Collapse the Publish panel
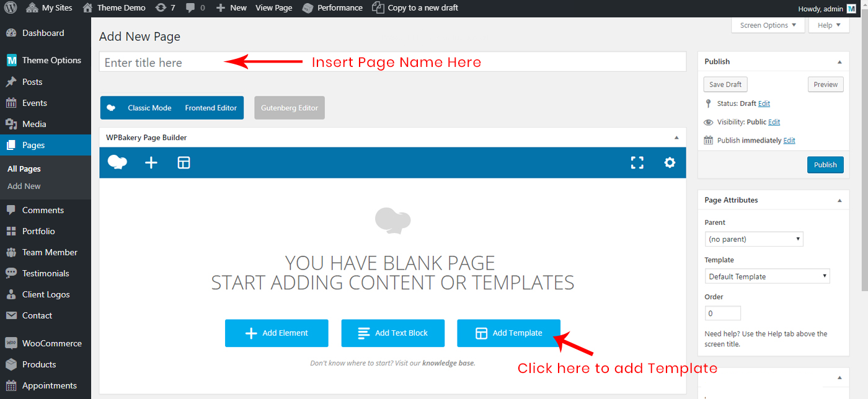The width and height of the screenshot is (868, 399). coord(839,62)
